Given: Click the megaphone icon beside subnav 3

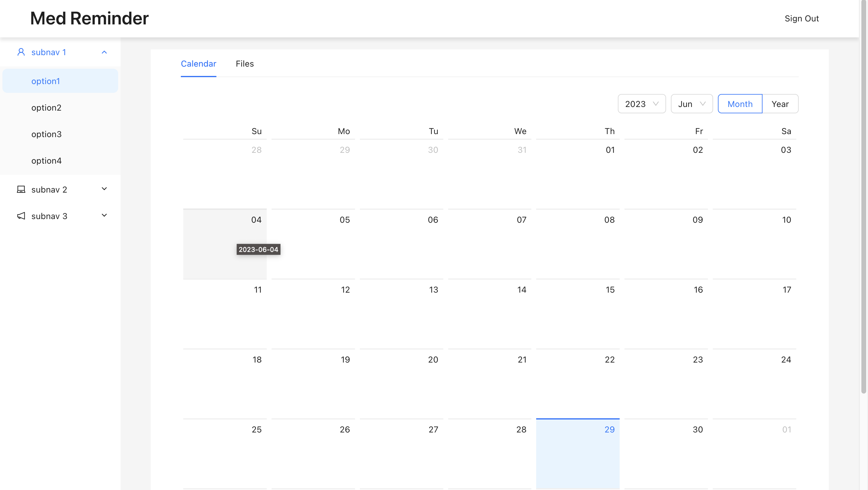Looking at the screenshot, I should [x=21, y=216].
